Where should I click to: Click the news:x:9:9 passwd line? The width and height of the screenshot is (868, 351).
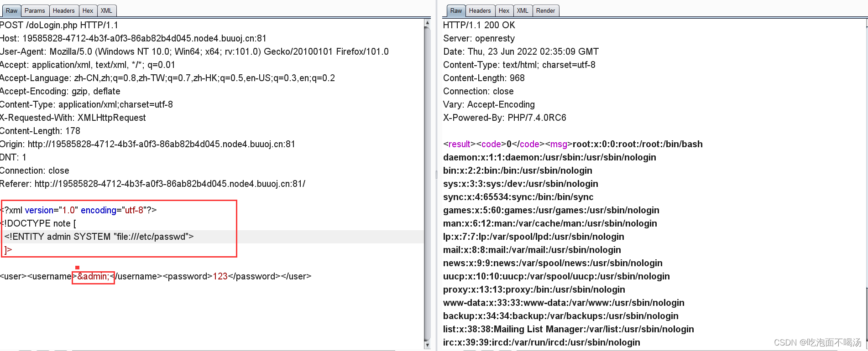(553, 263)
